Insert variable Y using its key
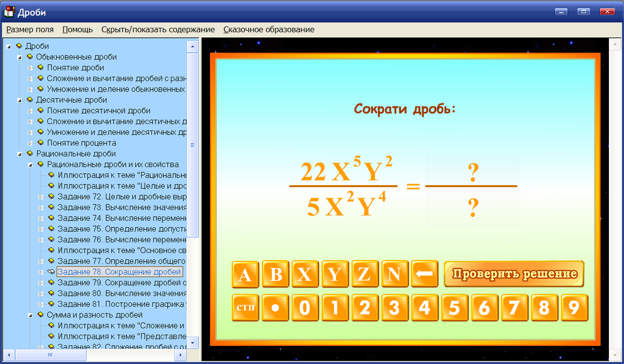This screenshot has width=624, height=364. tap(335, 274)
